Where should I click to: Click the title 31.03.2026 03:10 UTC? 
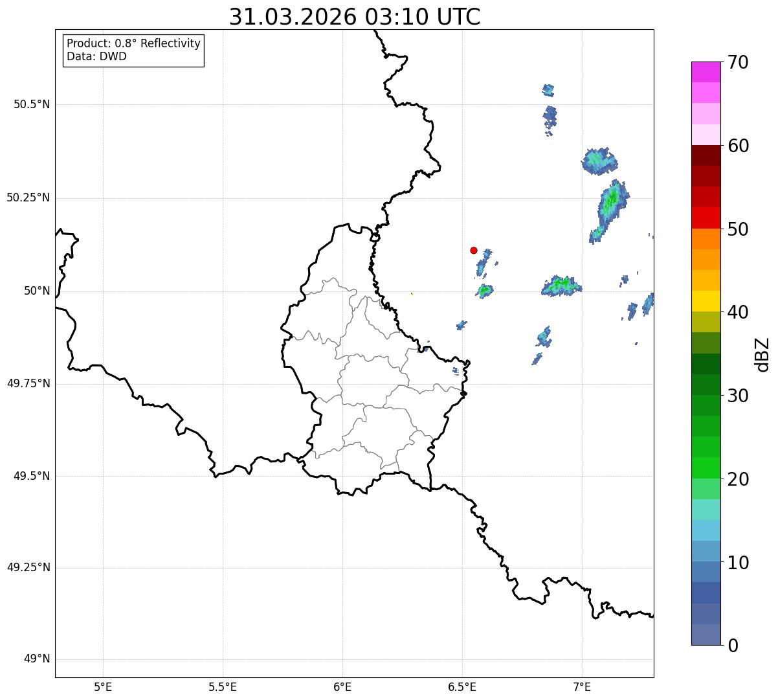tap(355, 17)
